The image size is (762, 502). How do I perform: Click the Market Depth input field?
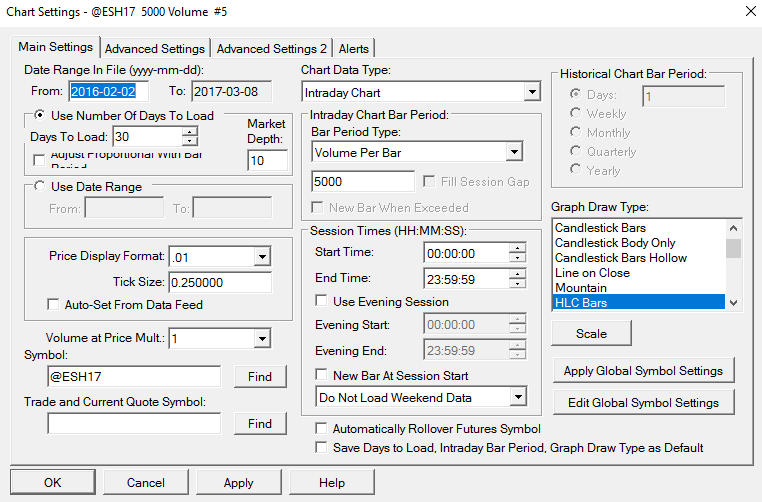pos(267,160)
